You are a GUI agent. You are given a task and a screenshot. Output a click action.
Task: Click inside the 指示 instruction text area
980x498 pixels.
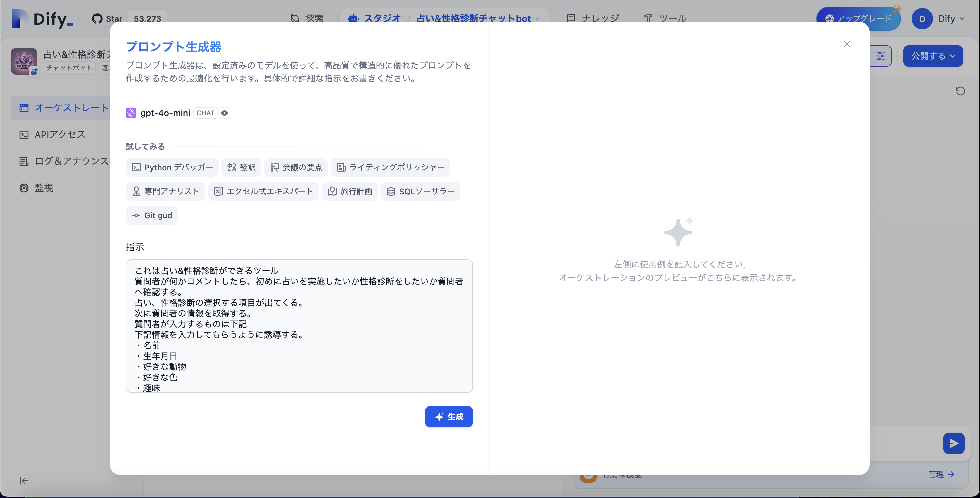click(299, 327)
